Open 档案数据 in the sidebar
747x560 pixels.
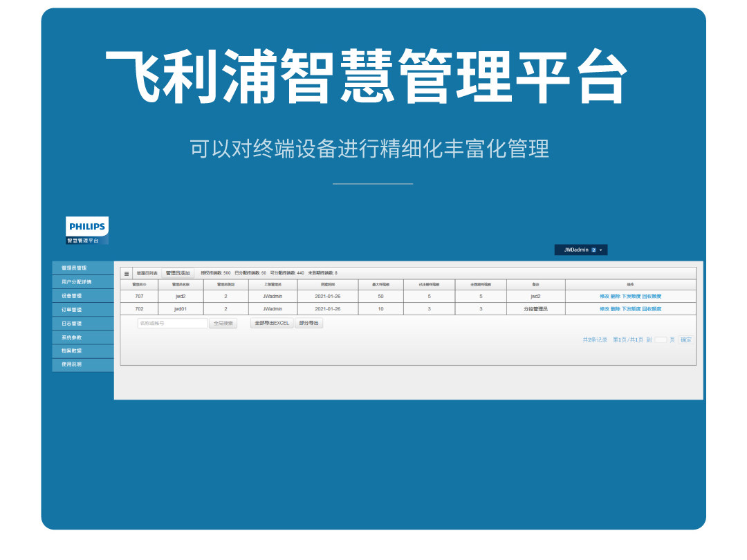pyautogui.click(x=83, y=351)
